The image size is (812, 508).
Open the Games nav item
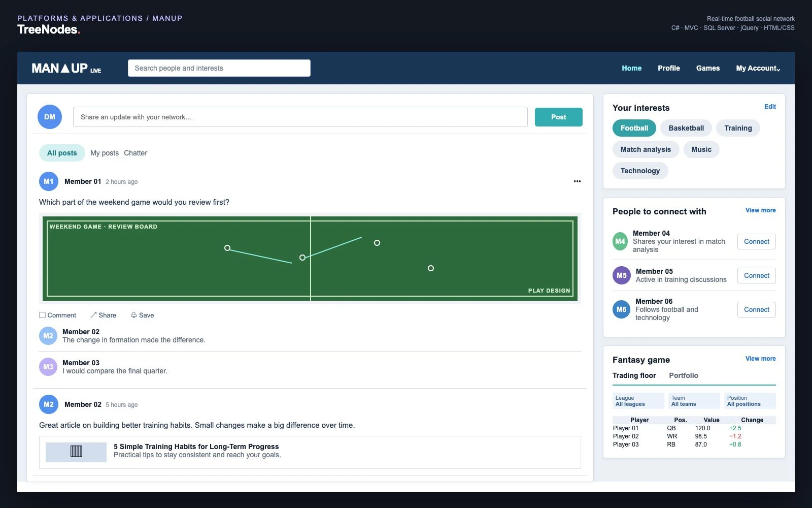click(x=708, y=68)
